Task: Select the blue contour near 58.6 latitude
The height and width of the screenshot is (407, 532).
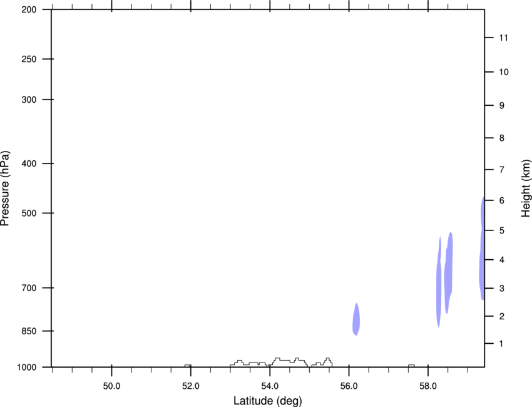Action: 449,273
